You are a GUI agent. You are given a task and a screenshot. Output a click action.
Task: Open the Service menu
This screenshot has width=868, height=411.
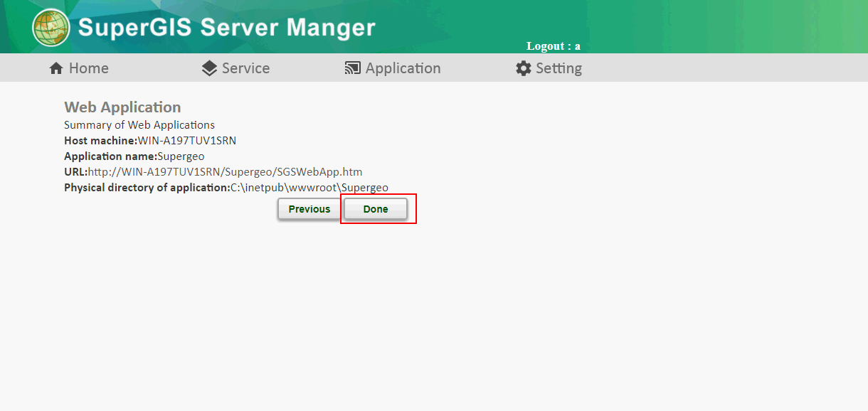pos(235,68)
